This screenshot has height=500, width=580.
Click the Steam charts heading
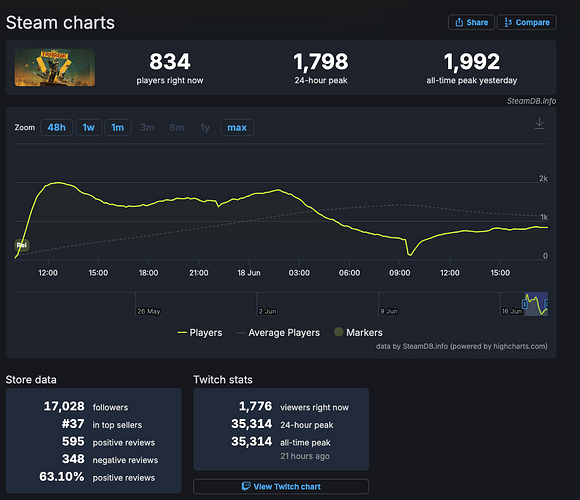point(60,23)
